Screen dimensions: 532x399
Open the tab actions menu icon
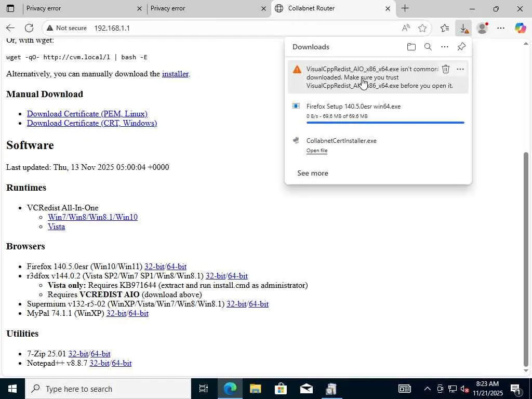pyautogui.click(x=10, y=8)
